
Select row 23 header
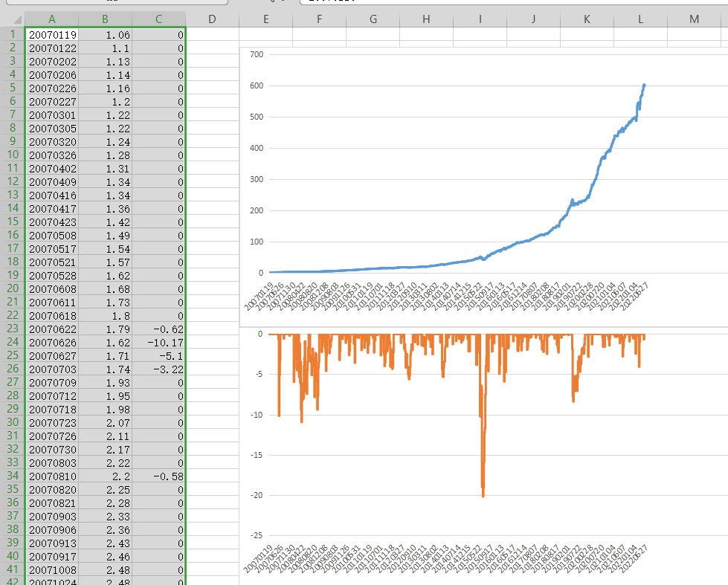click(x=12, y=329)
